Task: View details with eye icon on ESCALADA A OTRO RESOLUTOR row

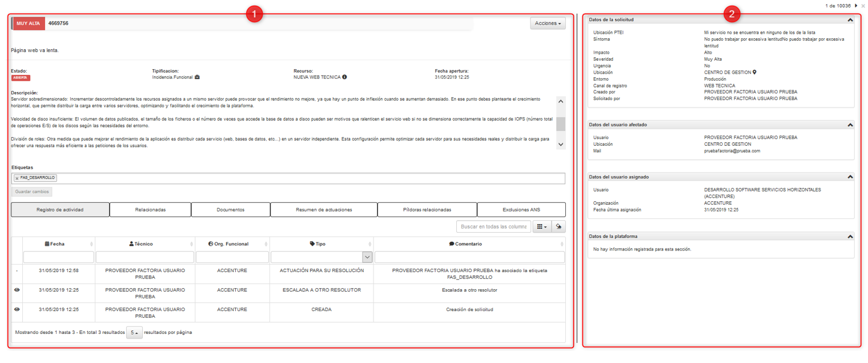Action: (x=17, y=290)
